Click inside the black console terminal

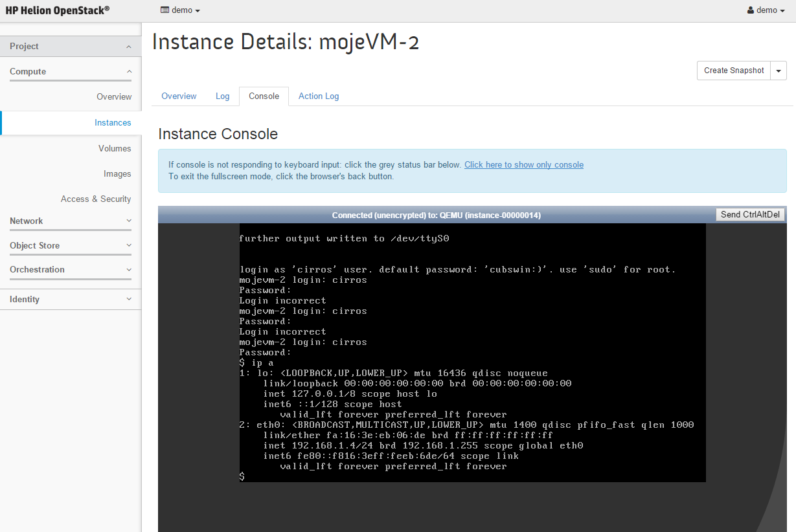472,353
